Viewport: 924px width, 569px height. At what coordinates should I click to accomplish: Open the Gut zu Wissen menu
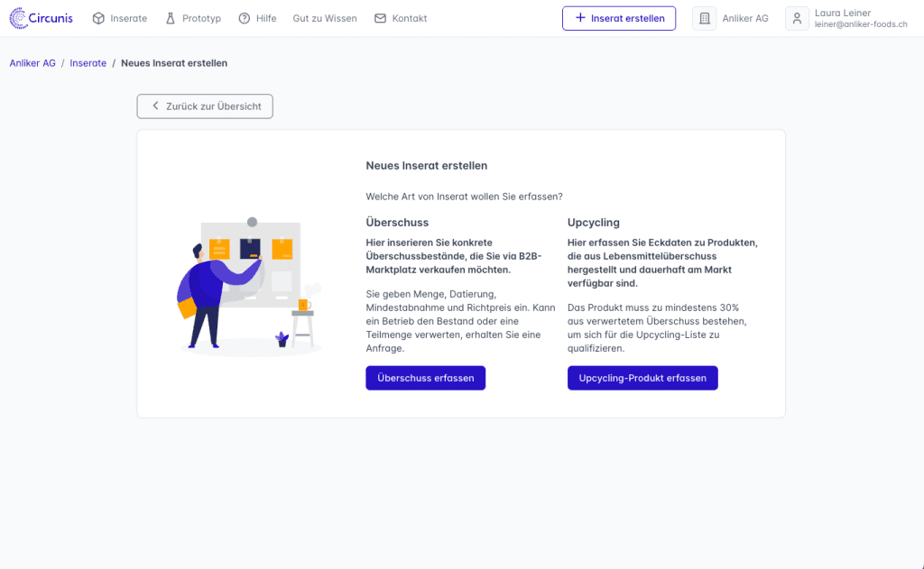point(325,18)
